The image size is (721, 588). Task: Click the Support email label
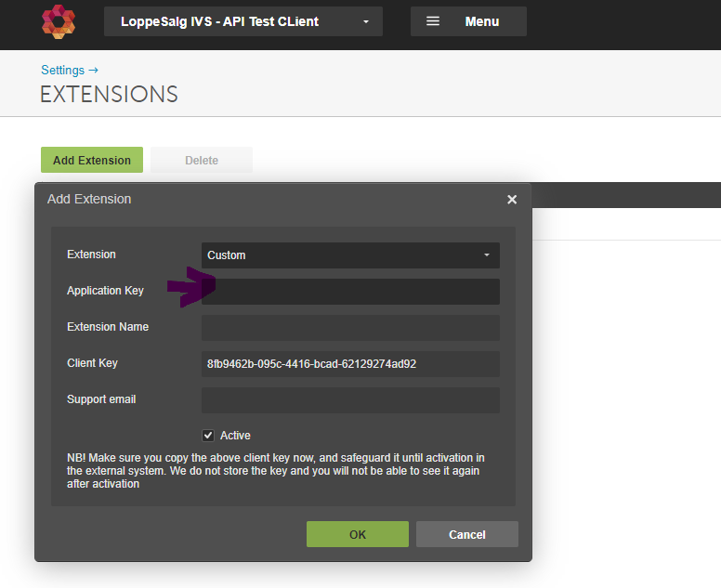click(x=101, y=399)
